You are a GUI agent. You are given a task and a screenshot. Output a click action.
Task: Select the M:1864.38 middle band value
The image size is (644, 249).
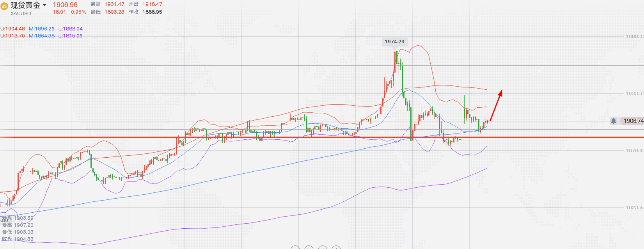pyautogui.click(x=42, y=36)
